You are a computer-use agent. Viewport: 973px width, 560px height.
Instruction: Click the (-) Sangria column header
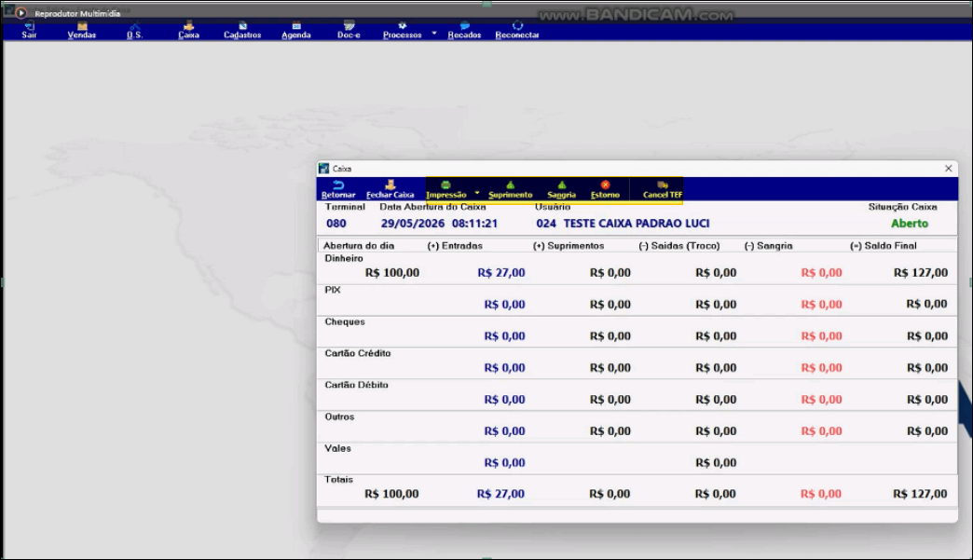tap(768, 246)
